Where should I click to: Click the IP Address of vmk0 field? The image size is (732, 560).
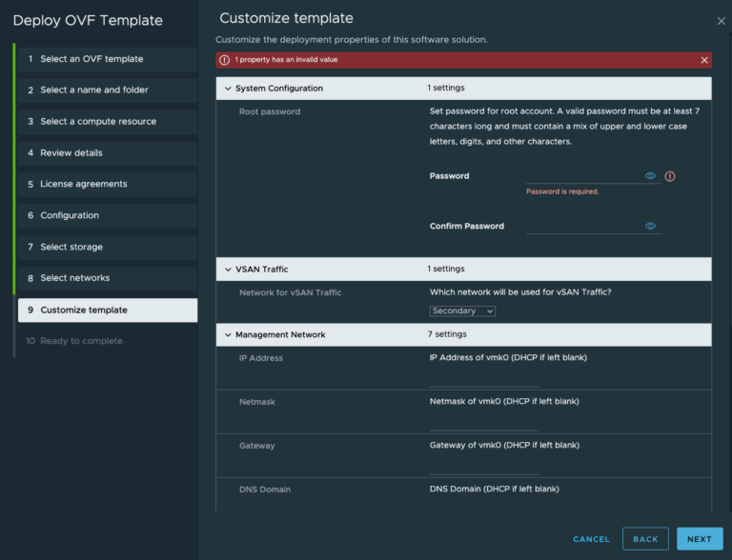click(484, 378)
